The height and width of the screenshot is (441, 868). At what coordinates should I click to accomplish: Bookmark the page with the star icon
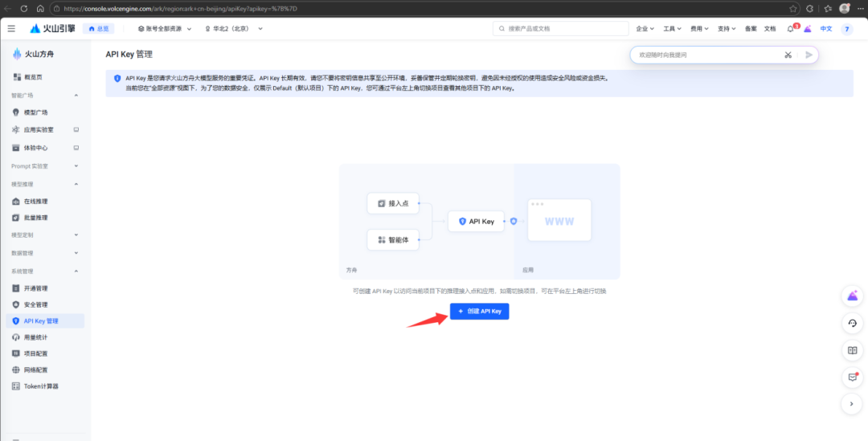pos(792,8)
